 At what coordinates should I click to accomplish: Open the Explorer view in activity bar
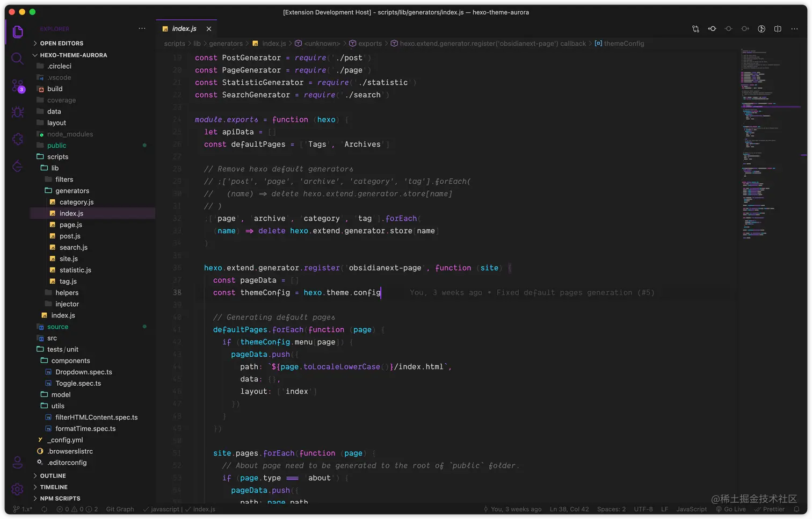pos(17,31)
